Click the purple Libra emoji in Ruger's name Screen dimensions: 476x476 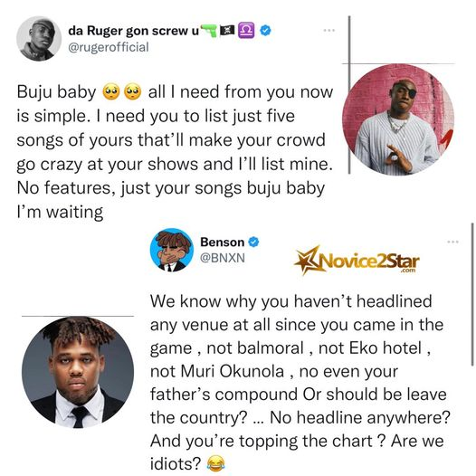[x=246, y=31]
